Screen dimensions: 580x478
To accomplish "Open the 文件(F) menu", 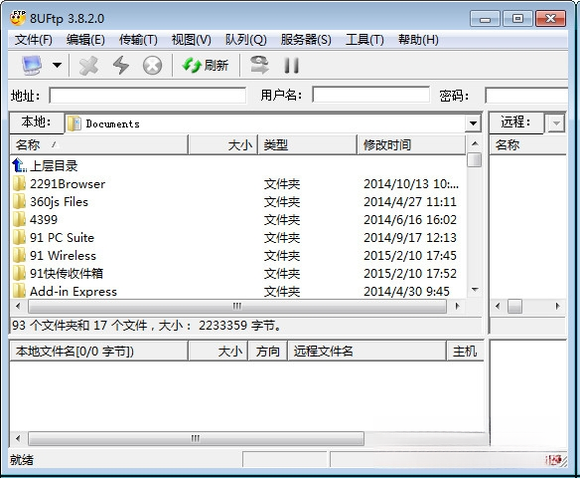I will click(x=34, y=40).
